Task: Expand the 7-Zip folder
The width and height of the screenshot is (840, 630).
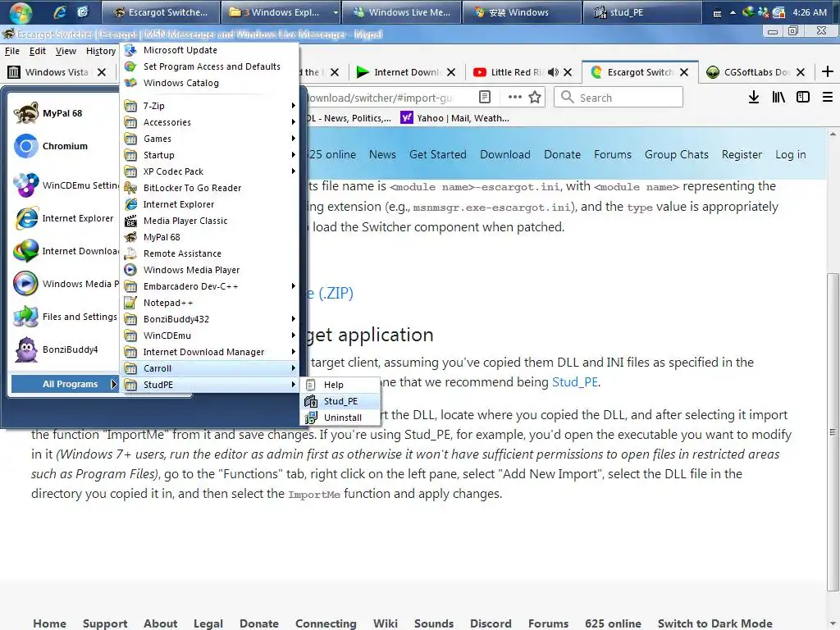Action: [209, 106]
